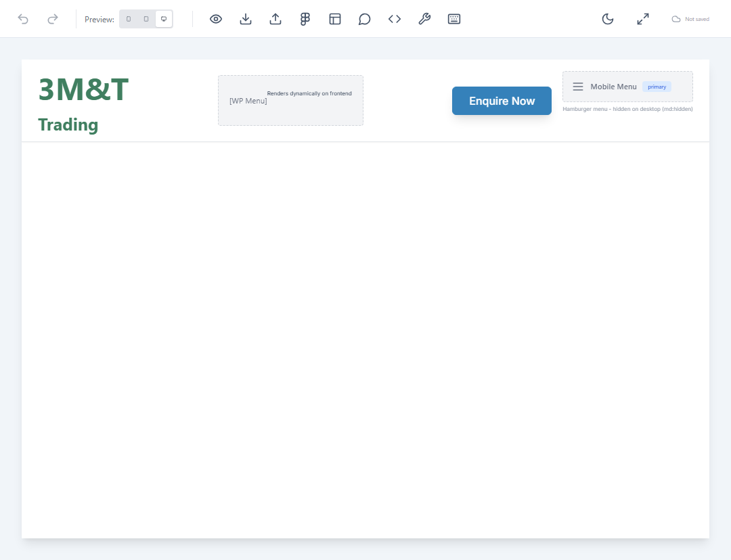731x560 pixels.
Task: Switch preview to tablet device
Action: tap(146, 19)
